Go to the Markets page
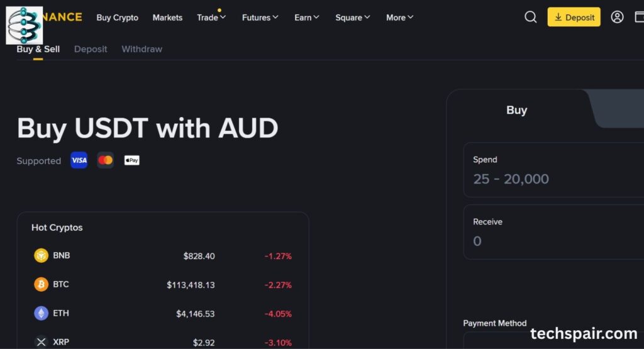Viewport: 644px width, 349px height. coord(167,18)
